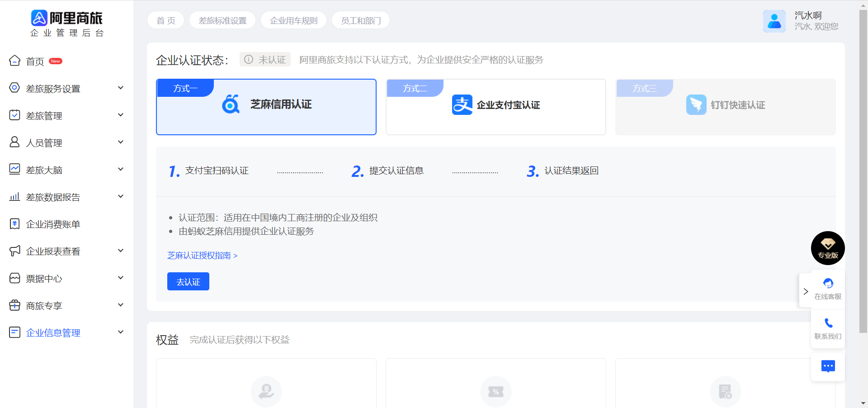Switch to the 企业用车规则 top tab
The width and height of the screenshot is (868, 408).
pyautogui.click(x=294, y=20)
